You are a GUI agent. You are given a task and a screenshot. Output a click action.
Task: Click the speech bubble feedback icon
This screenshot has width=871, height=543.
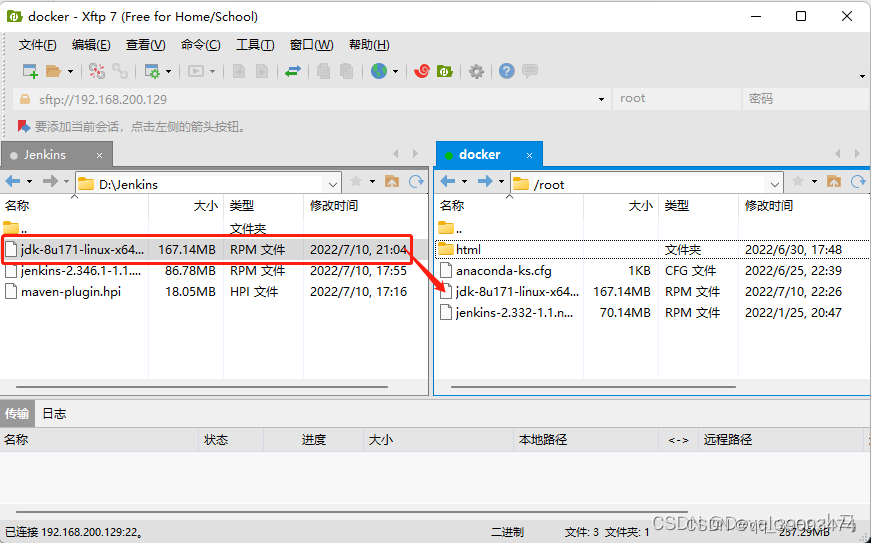pos(530,71)
